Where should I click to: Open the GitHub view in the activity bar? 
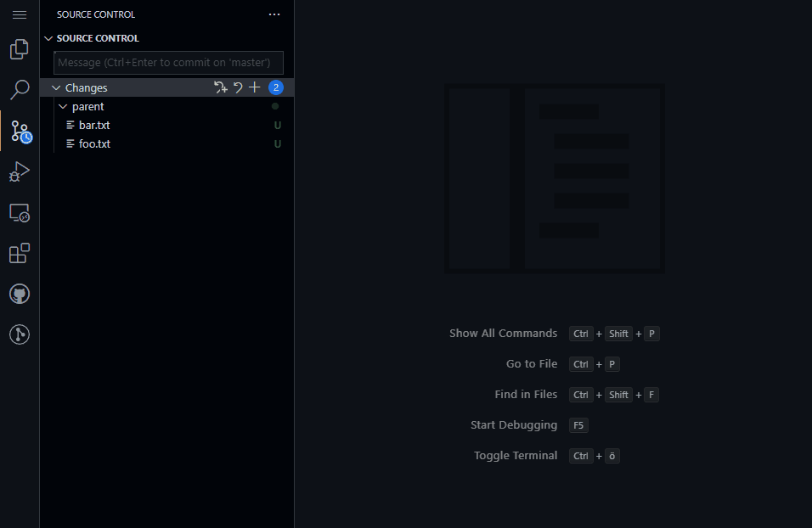19,293
